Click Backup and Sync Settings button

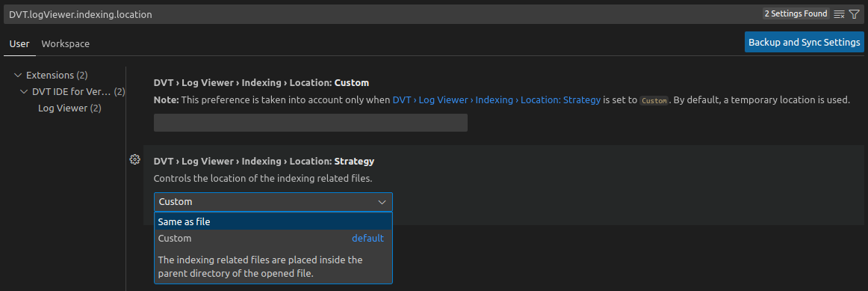coord(805,42)
